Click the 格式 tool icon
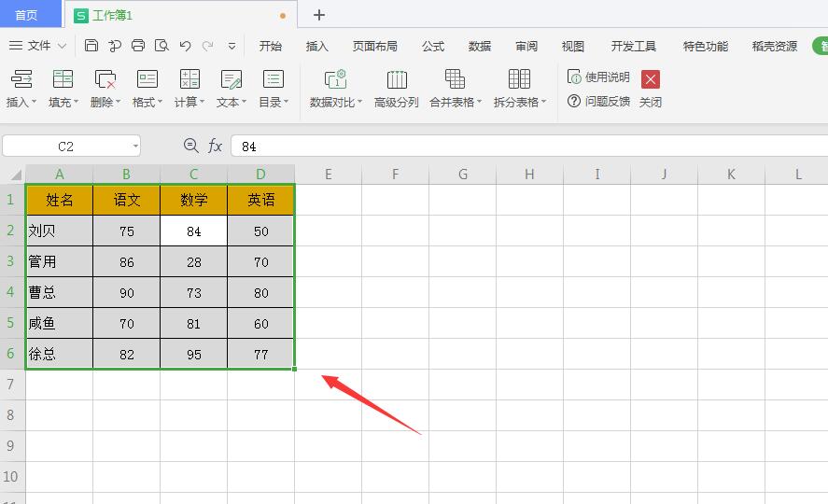 pos(147,79)
